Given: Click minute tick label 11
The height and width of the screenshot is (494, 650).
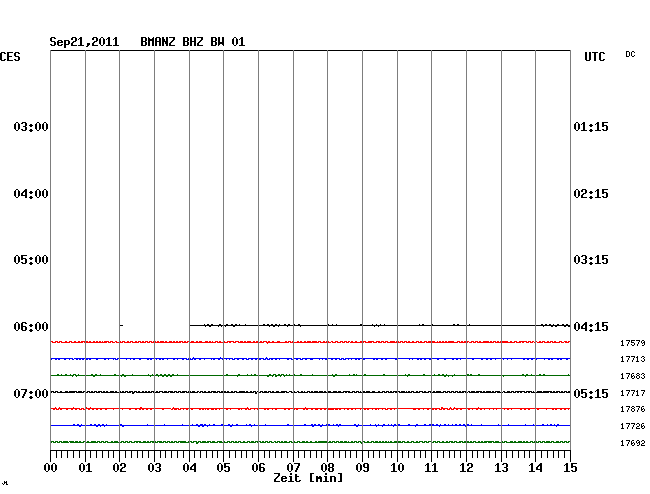Looking at the screenshot, I should pyautogui.click(x=432, y=468).
